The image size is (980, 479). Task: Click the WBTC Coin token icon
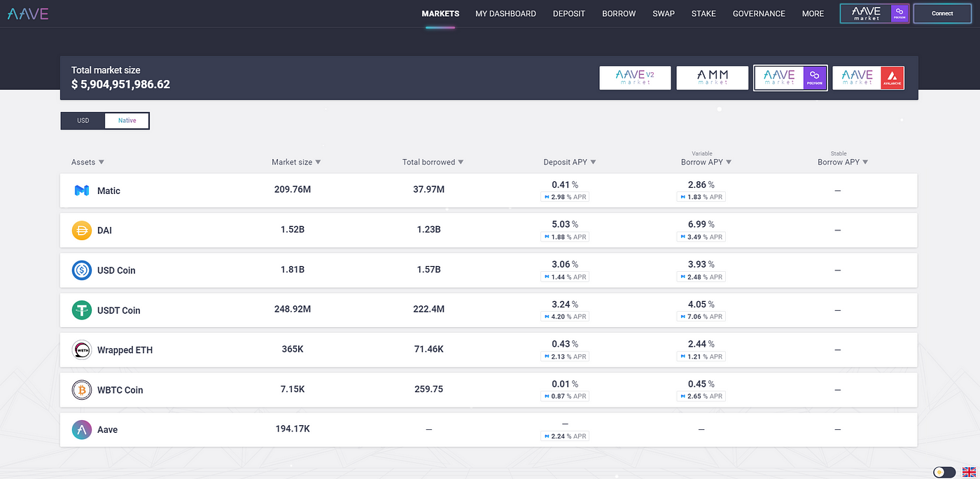click(x=82, y=390)
